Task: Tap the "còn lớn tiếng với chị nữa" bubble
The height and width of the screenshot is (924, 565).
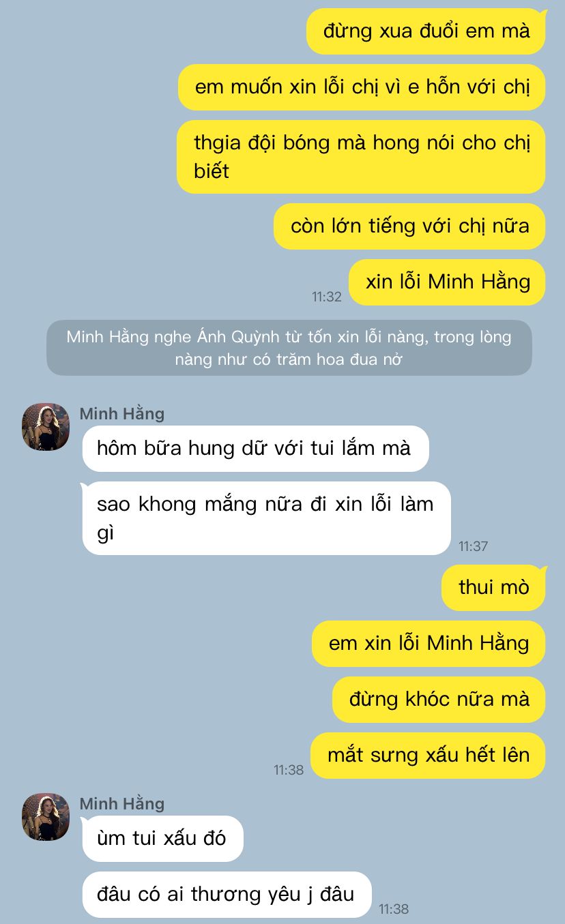Action: pyautogui.click(x=409, y=226)
